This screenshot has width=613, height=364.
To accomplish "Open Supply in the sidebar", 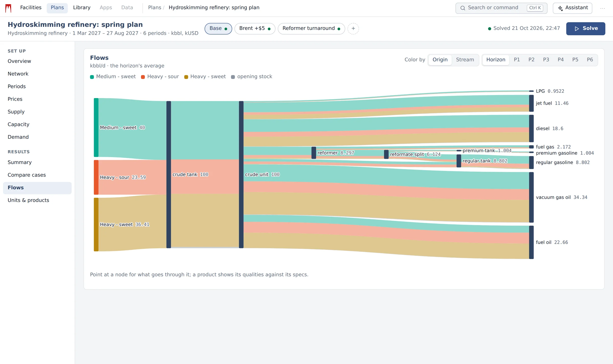I will (37, 112).
